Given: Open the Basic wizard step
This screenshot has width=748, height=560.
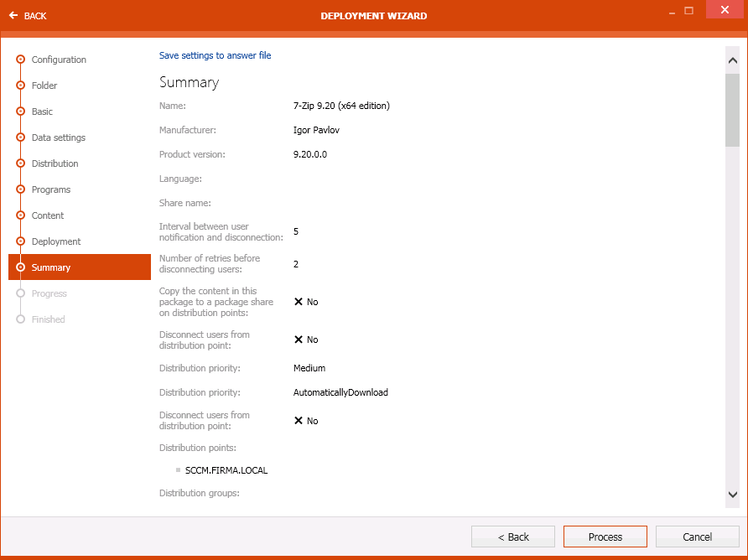Looking at the screenshot, I should pos(42,111).
